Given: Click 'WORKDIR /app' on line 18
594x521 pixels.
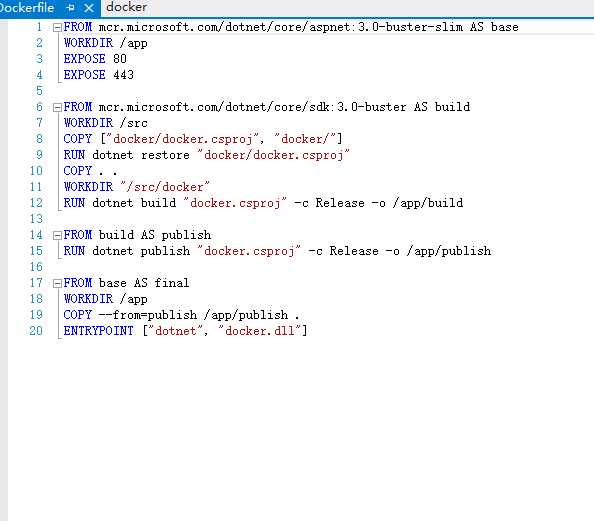Looking at the screenshot, I should (106, 299).
